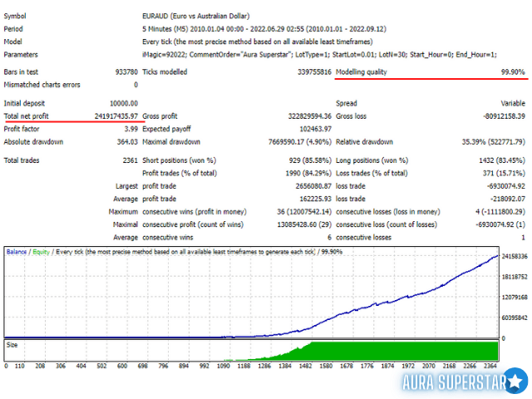Click the 2364 marker on trade axis
532x399 pixels.
pyautogui.click(x=490, y=366)
